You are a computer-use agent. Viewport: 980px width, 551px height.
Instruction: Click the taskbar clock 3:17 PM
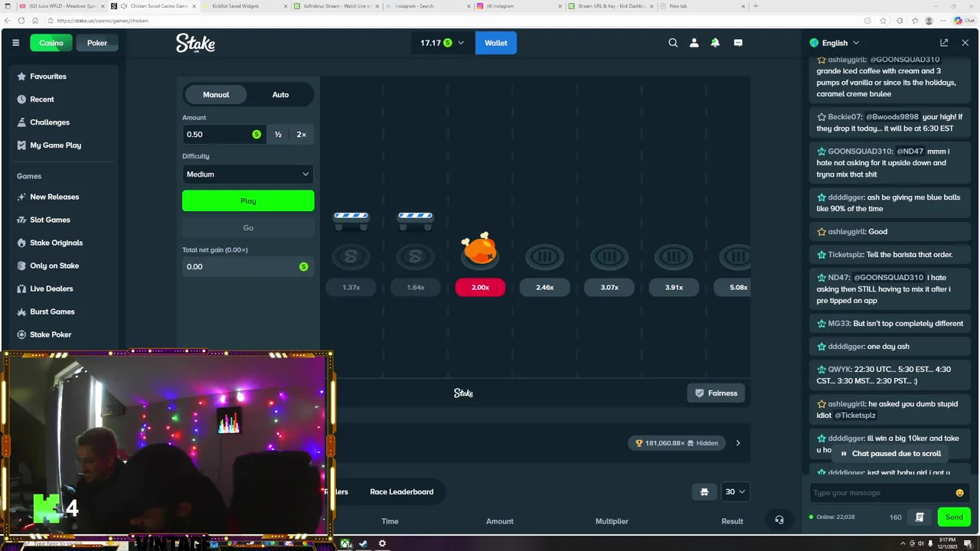(947, 544)
